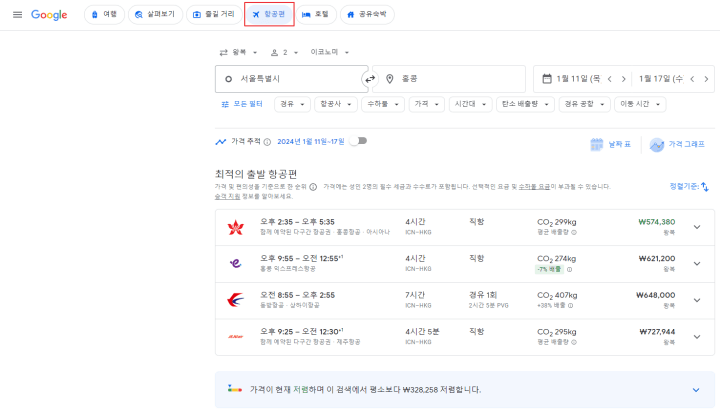Image resolution: width=720 pixels, height=411 pixels.
Task: Open the 경유 stops filter dropdown
Action: pyautogui.click(x=292, y=104)
